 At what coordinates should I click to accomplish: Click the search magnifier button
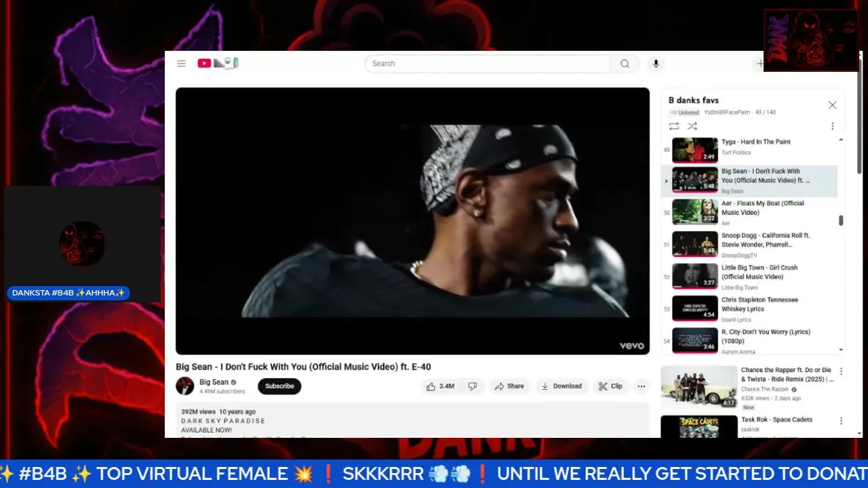625,64
